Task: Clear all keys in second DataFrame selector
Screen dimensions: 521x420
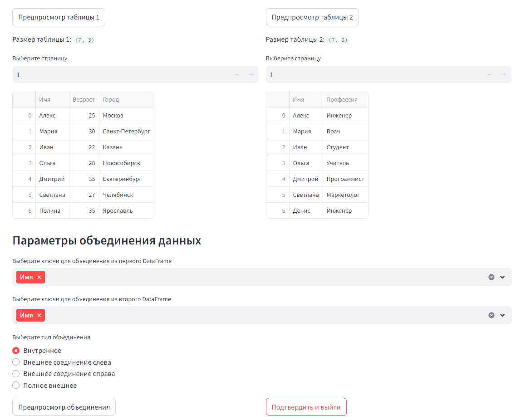Action: point(492,315)
